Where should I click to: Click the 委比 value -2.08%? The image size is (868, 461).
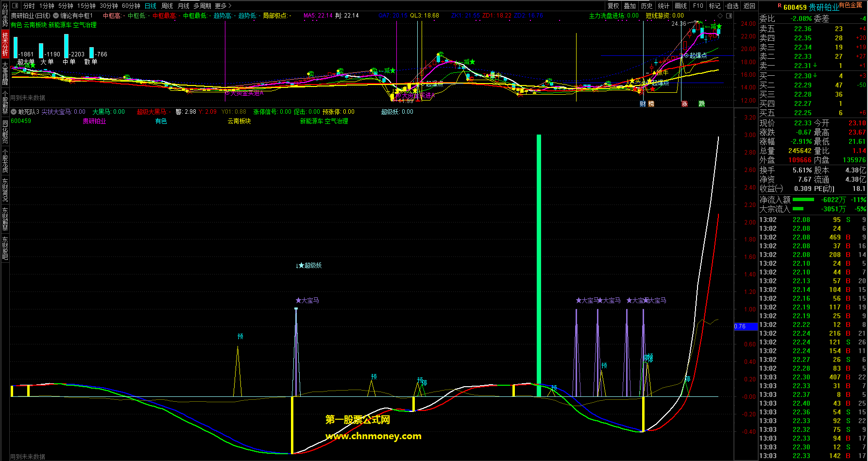coord(801,18)
